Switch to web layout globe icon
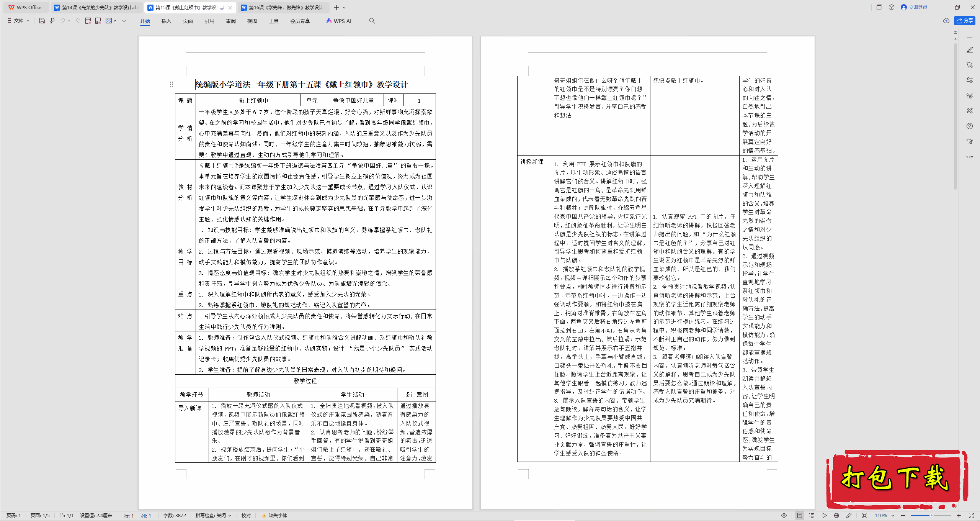 (x=836, y=516)
